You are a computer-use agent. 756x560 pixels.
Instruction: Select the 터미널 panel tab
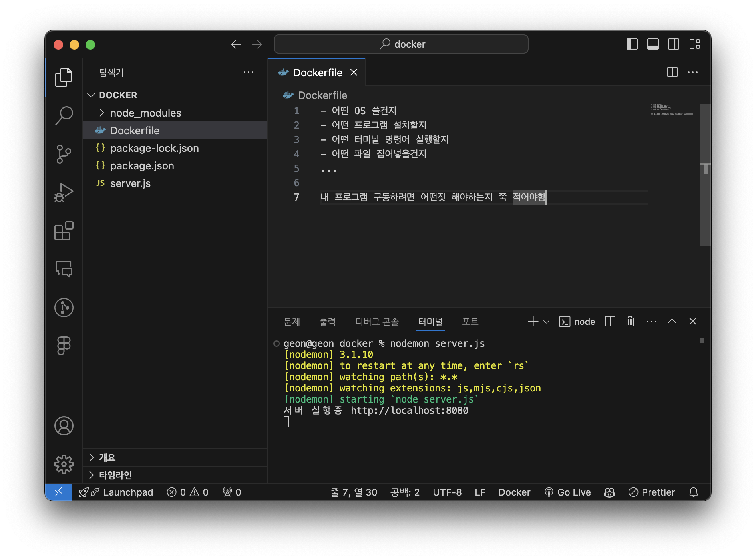pyautogui.click(x=430, y=322)
